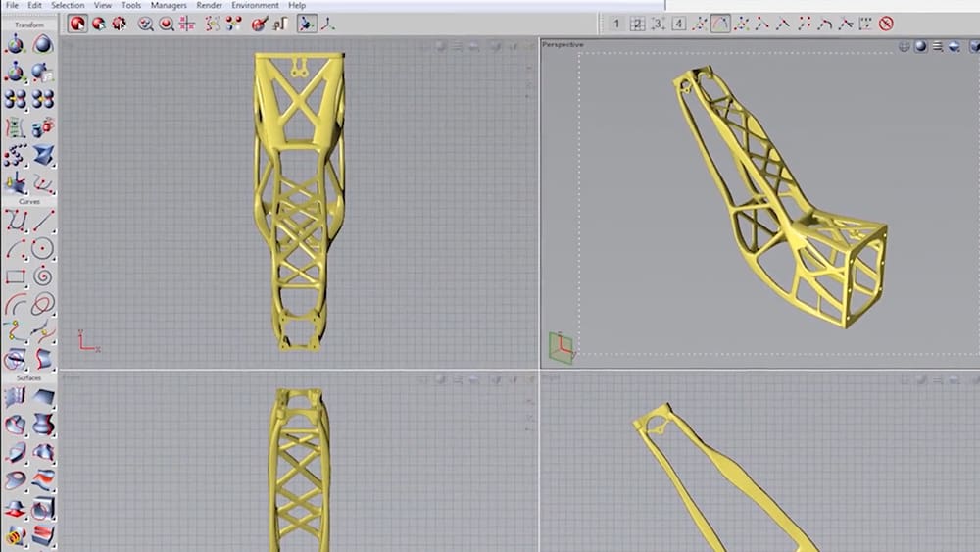The height and width of the screenshot is (552, 980).
Task: Activate the edit parameters gear icon
Action: (x=119, y=24)
